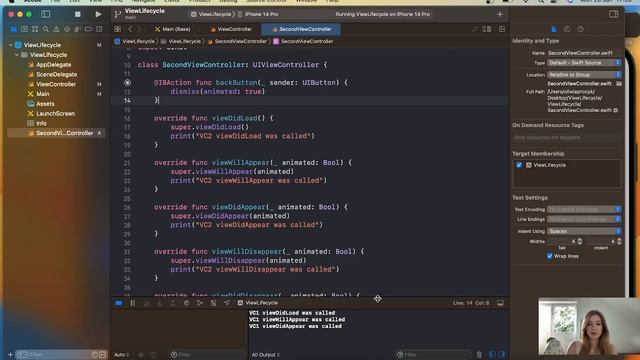Toggle the navigator sidebar visibility button

tap(46, 14)
